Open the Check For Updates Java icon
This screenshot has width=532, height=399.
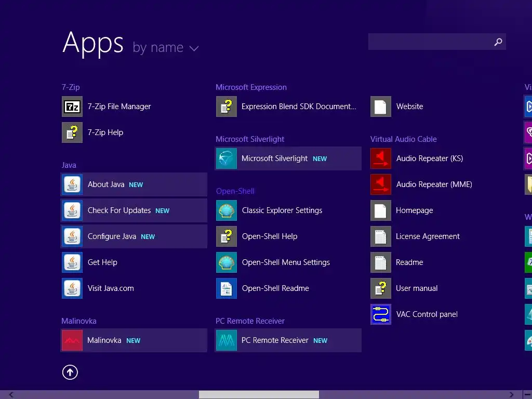pyautogui.click(x=72, y=210)
